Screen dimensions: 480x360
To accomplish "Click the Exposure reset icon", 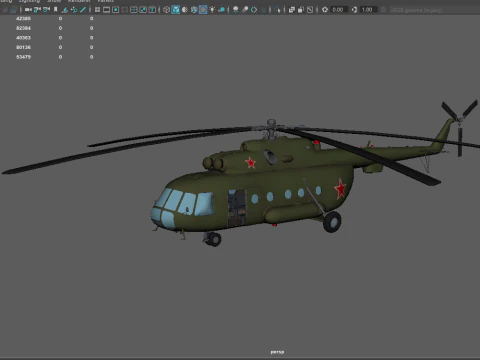I will pos(325,10).
